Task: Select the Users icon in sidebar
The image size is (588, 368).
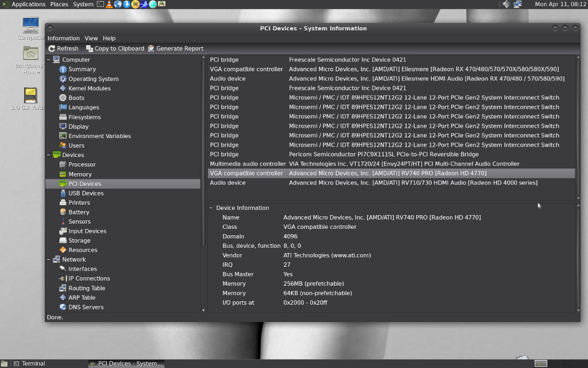Action: click(63, 145)
